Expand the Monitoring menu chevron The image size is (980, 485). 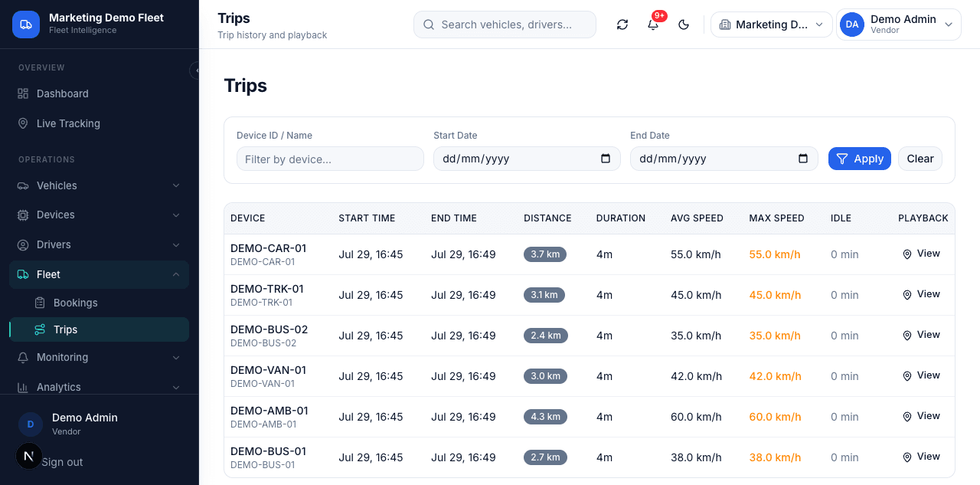coord(176,357)
